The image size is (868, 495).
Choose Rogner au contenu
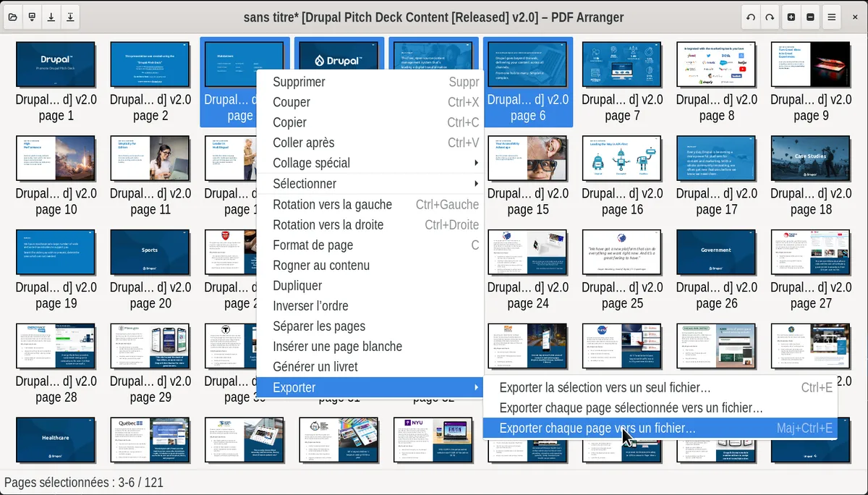(x=370, y=265)
